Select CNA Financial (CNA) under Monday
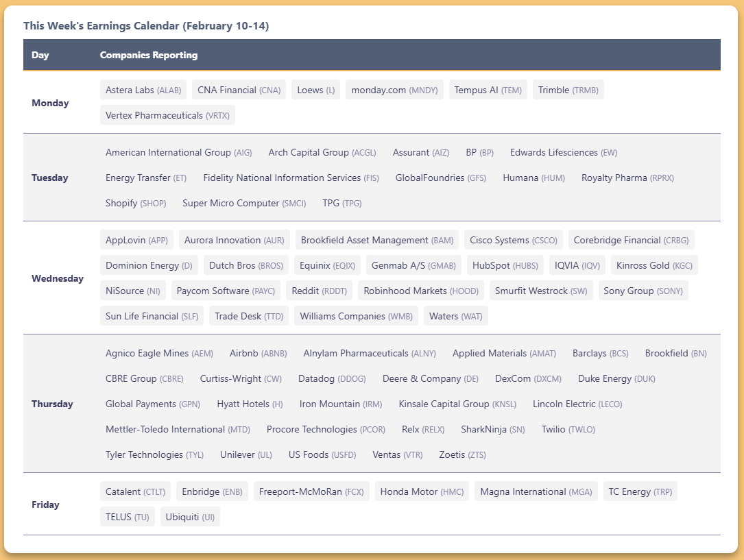Screen dimensions: 744x560 tap(239, 90)
